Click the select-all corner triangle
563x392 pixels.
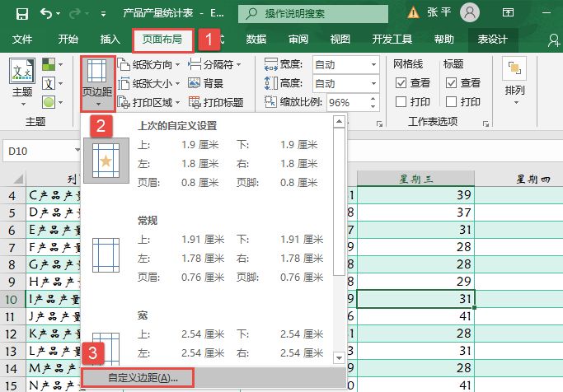click(16, 179)
